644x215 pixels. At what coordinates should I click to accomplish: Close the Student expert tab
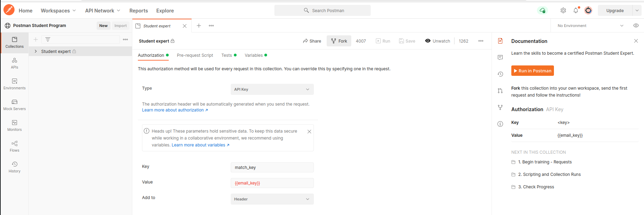coord(185,26)
